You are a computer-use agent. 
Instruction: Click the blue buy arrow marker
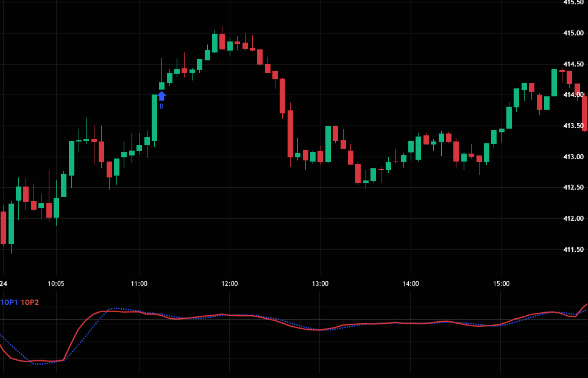[161, 96]
